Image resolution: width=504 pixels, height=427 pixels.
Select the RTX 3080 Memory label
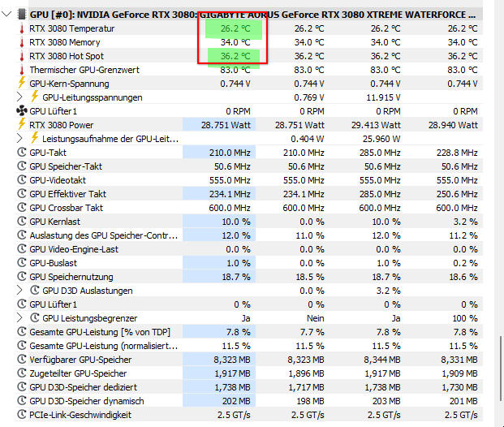point(65,42)
